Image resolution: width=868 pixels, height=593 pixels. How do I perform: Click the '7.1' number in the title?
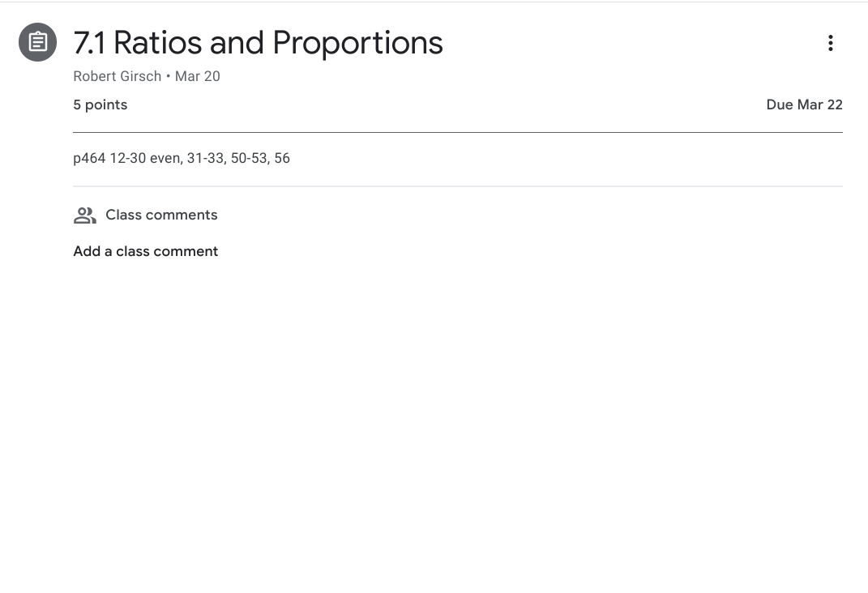89,43
